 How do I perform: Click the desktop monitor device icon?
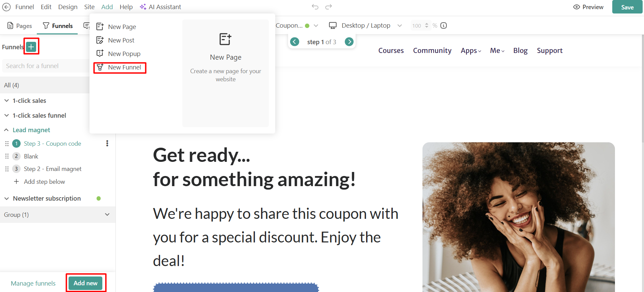333,26
